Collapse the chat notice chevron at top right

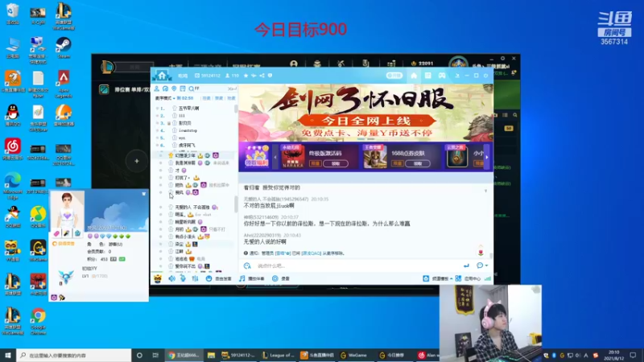(x=485, y=191)
